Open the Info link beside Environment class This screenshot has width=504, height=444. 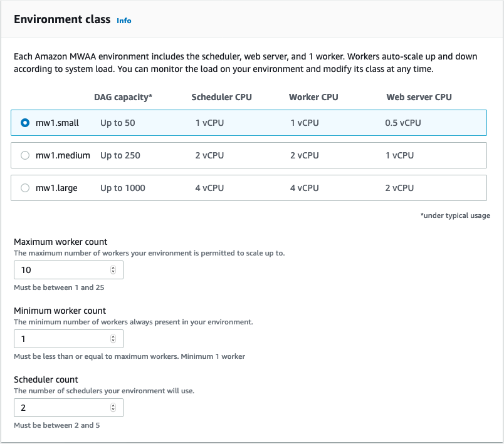point(123,21)
